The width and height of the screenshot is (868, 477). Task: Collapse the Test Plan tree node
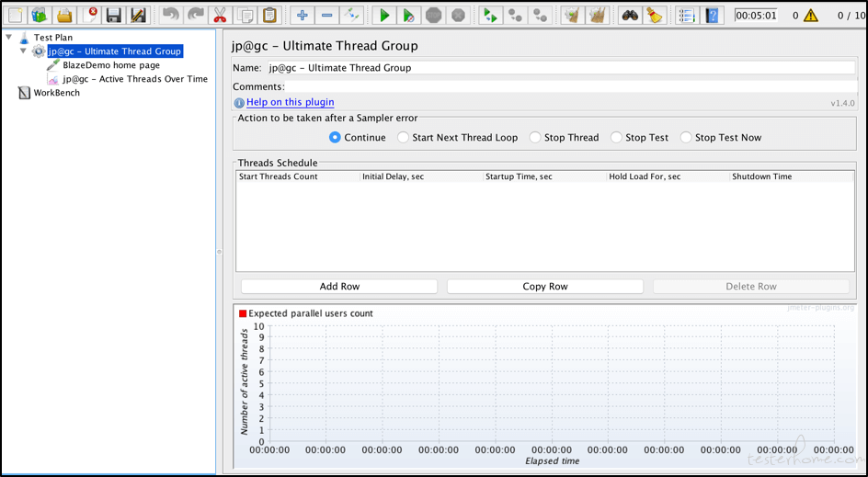(x=9, y=38)
